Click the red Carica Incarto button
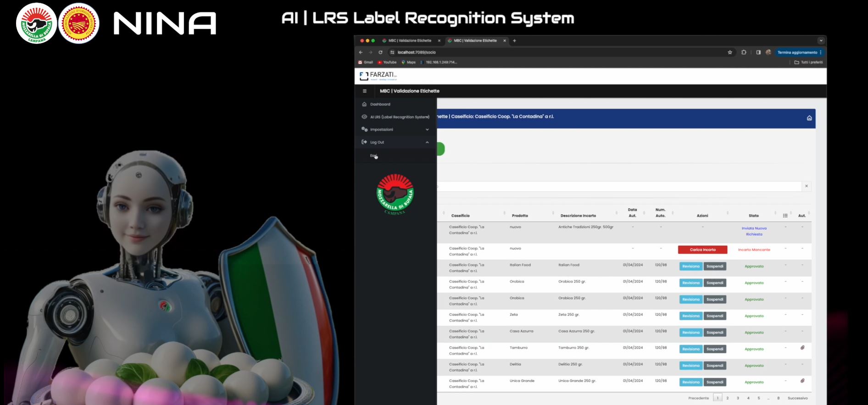The width and height of the screenshot is (868, 405). [702, 250]
